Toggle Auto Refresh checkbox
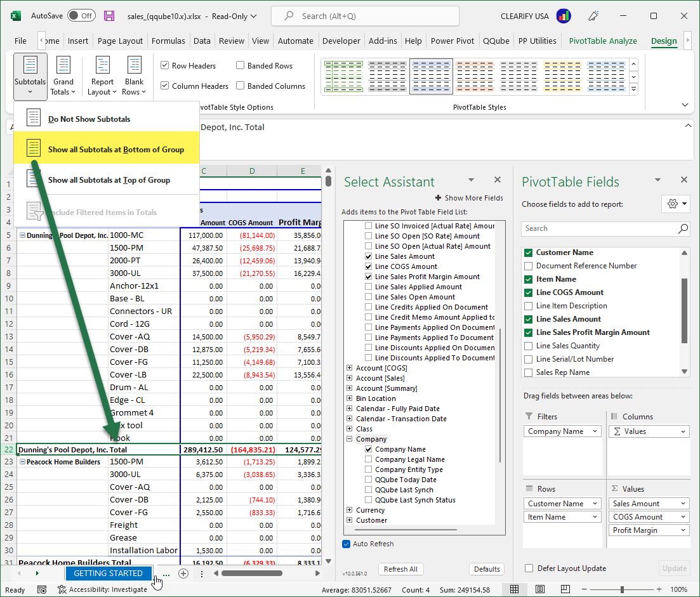The height and width of the screenshot is (597, 700). pyautogui.click(x=346, y=544)
